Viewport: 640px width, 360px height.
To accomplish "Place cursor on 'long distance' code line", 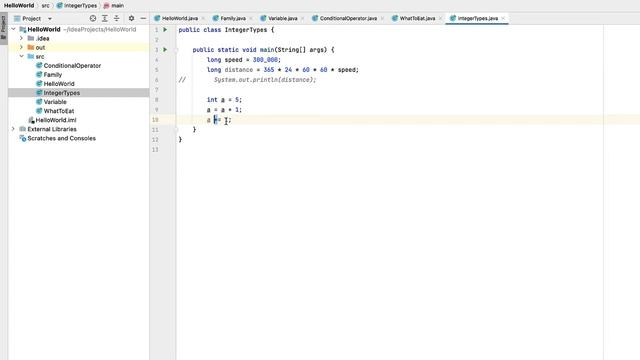I will [282, 70].
